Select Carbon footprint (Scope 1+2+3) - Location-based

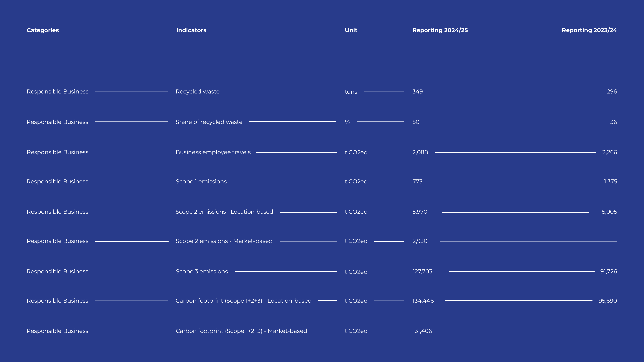point(243,301)
